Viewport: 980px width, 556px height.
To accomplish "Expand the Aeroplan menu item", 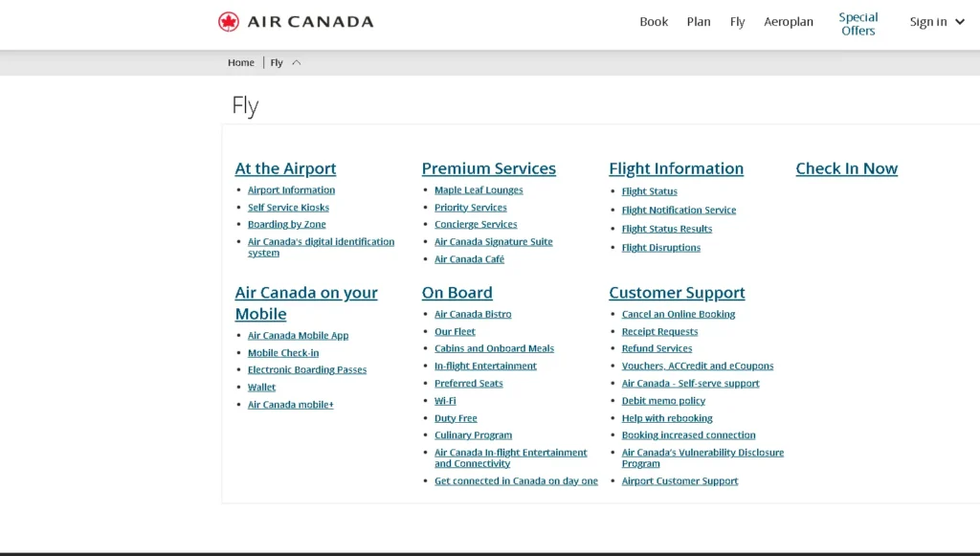I will [789, 21].
